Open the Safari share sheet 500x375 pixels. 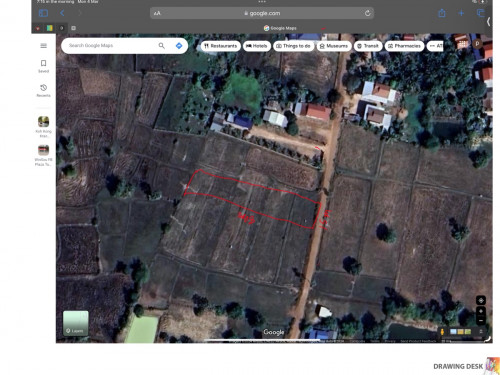pyautogui.click(x=442, y=13)
